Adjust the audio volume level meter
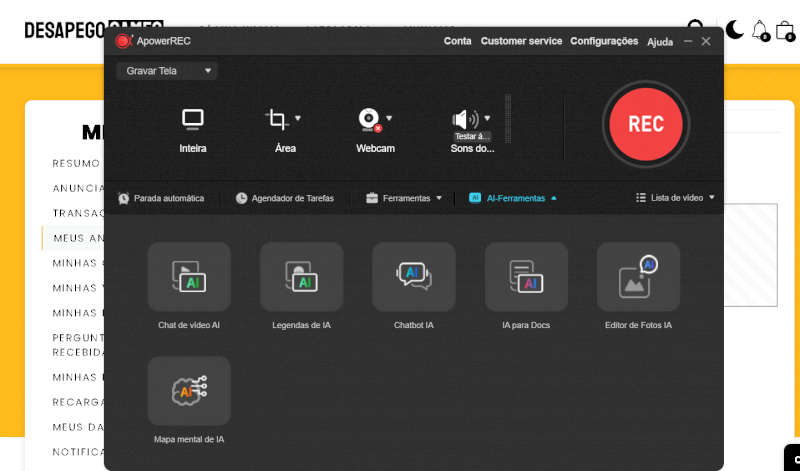This screenshot has height=471, width=800. 508,118
